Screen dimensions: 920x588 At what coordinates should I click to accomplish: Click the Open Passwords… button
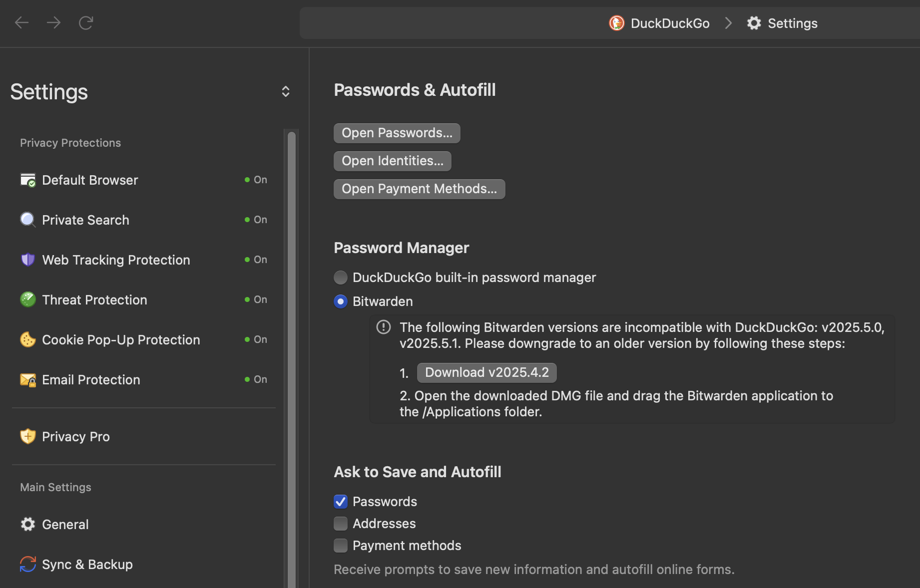[397, 133]
